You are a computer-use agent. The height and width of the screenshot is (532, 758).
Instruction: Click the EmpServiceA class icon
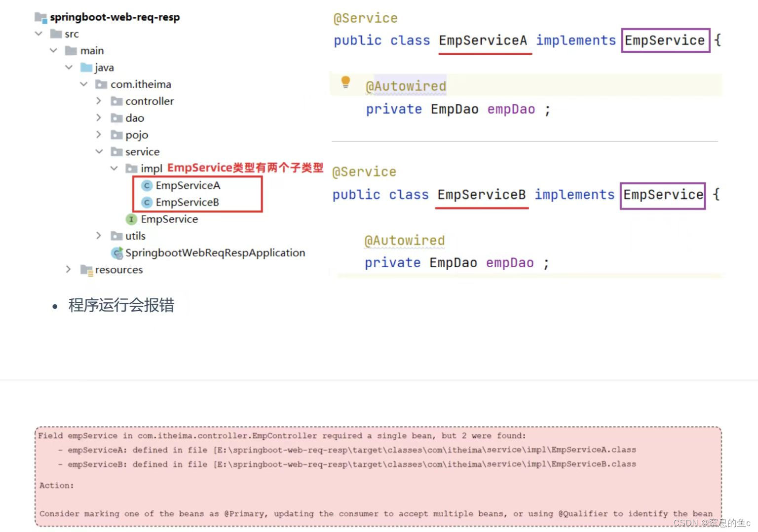147,185
